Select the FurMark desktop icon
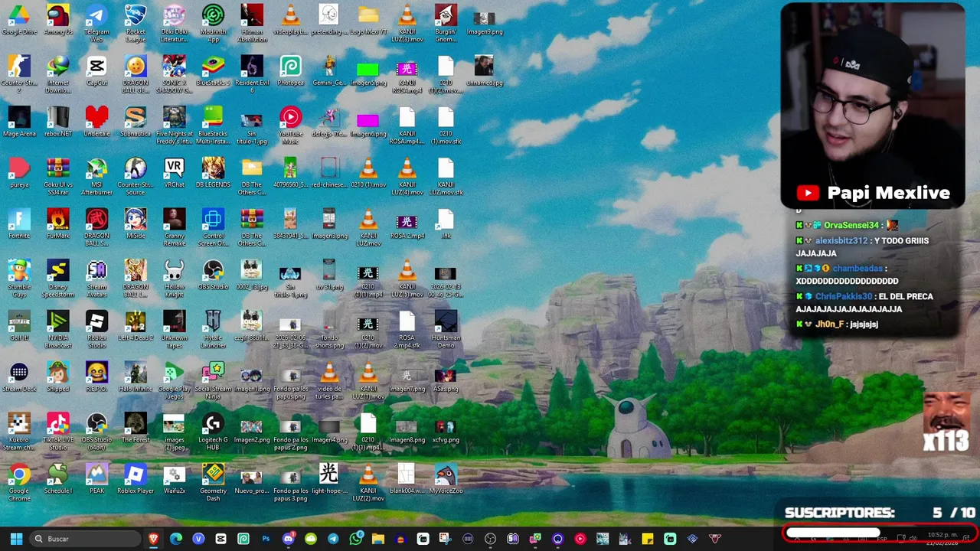 pos(58,224)
